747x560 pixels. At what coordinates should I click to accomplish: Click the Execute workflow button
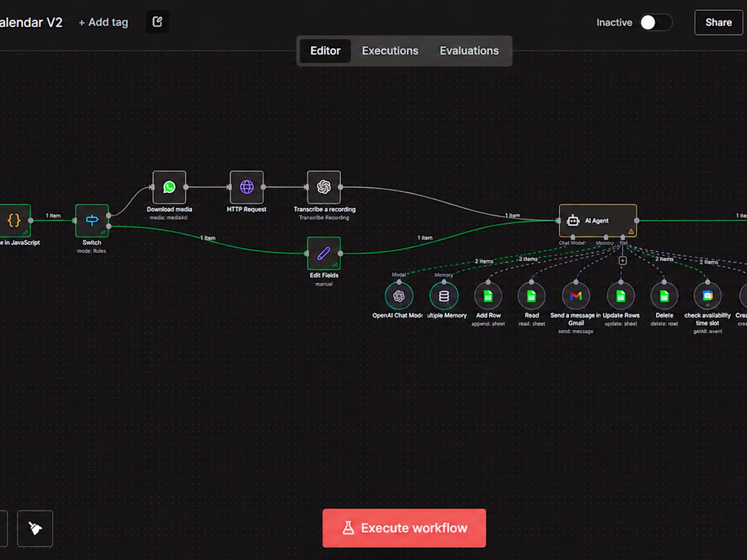[x=404, y=528]
